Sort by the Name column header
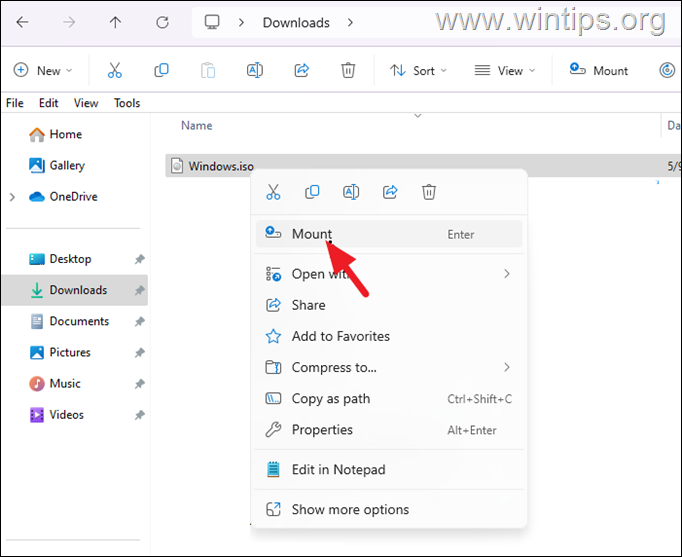682x557 pixels. [x=197, y=126]
